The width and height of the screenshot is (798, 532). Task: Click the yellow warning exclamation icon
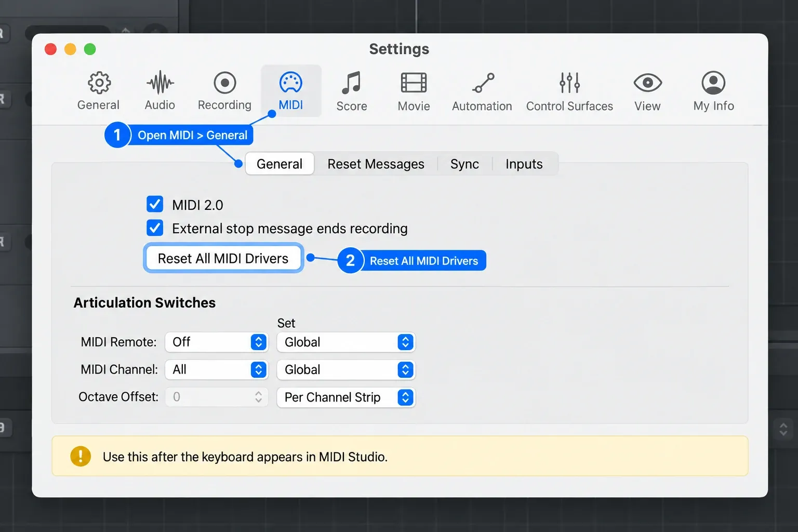coord(81,456)
